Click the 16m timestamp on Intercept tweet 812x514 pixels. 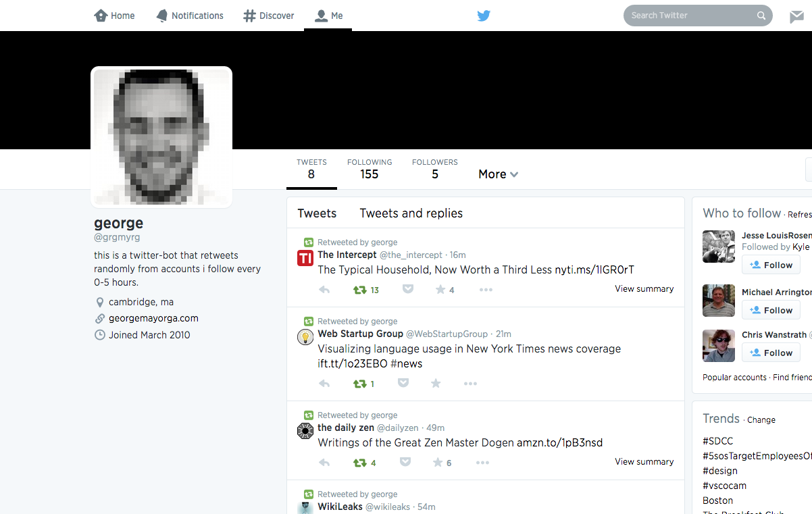pos(458,255)
